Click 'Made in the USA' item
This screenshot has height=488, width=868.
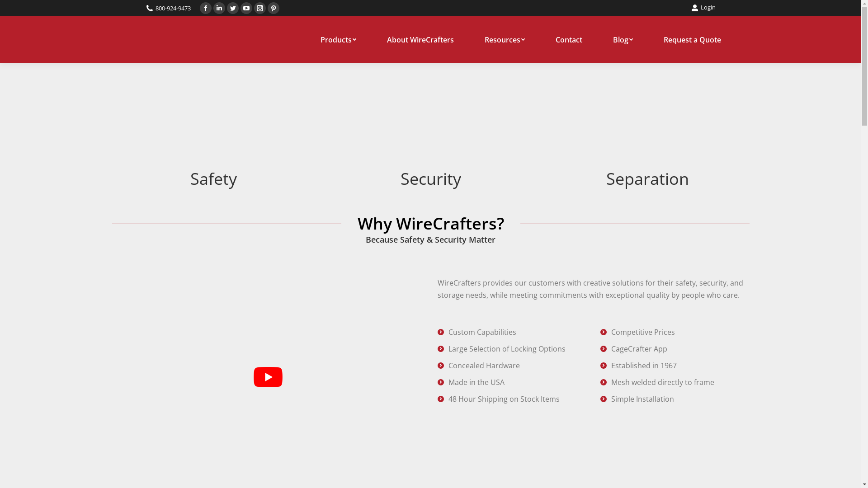click(476, 382)
